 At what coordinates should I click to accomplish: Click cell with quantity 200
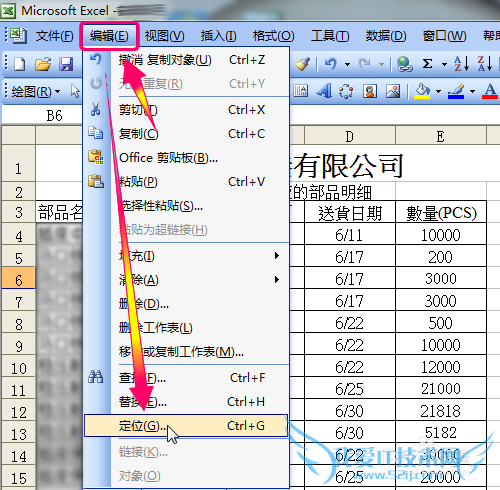(441, 256)
